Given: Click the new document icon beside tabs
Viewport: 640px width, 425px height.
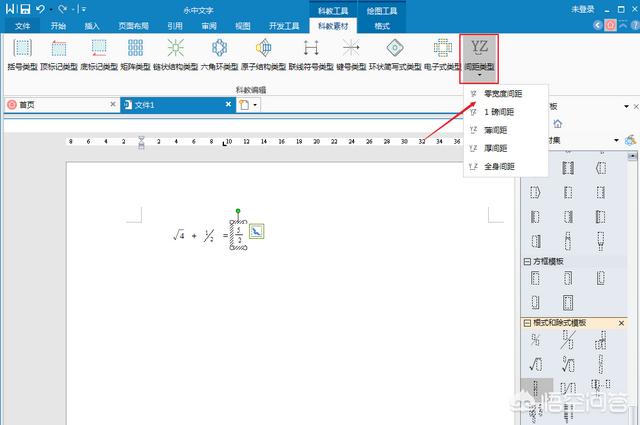Looking at the screenshot, I should 244,105.
